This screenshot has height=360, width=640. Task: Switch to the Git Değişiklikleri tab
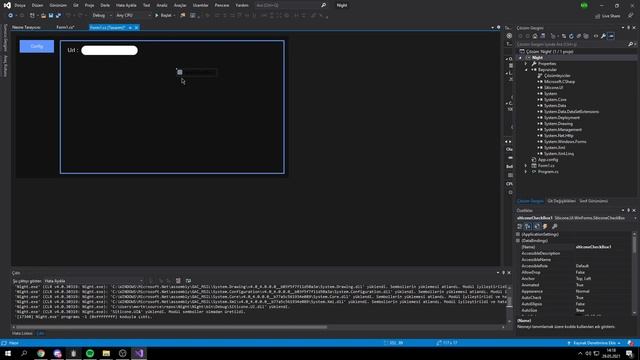pyautogui.click(x=561, y=201)
